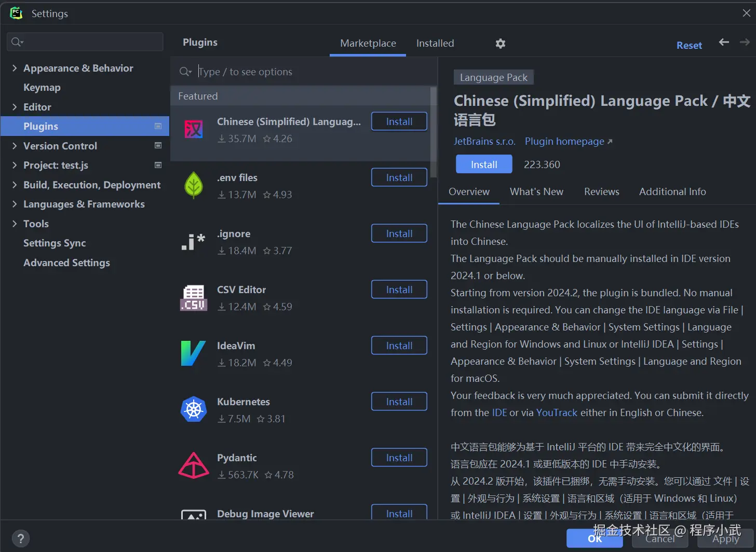Click the plugin search options magnifier icon
Screen dimensions: 756x552
[x=185, y=72]
